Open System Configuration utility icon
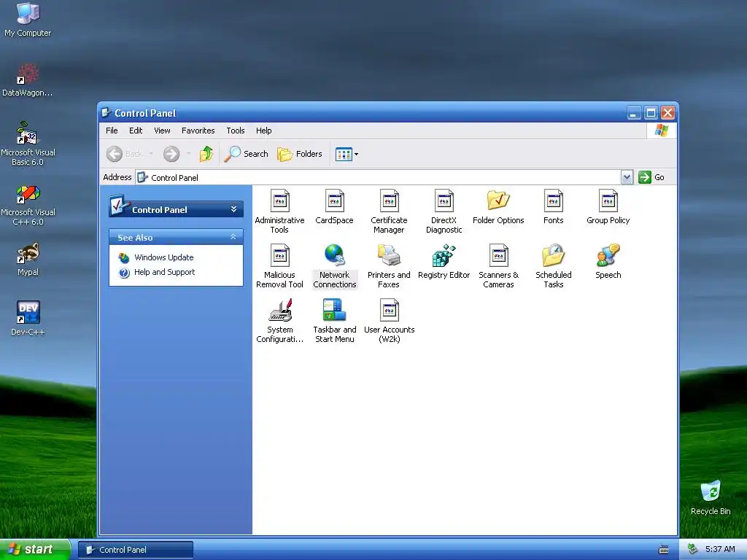The height and width of the screenshot is (560, 747). [x=279, y=321]
